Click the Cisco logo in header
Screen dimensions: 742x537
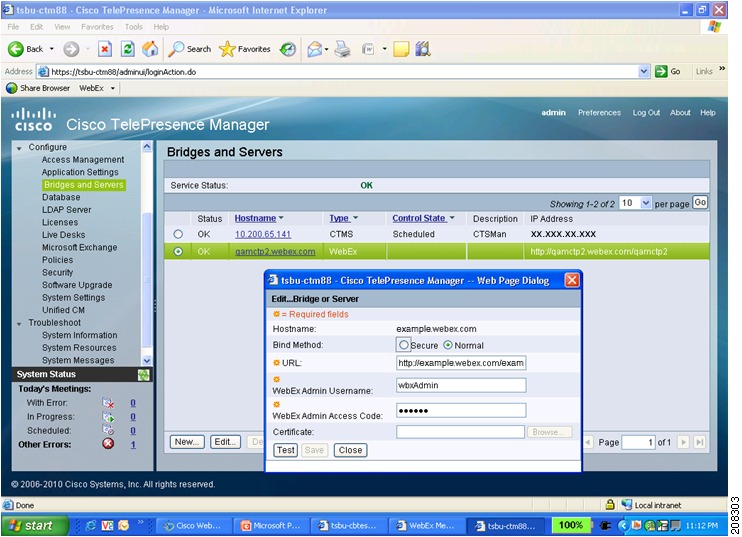click(33, 119)
